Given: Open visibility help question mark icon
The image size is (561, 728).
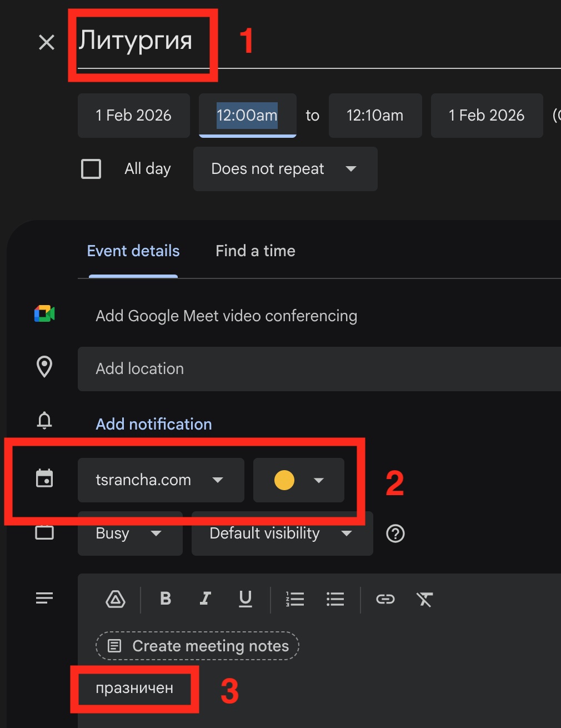Looking at the screenshot, I should click(x=395, y=533).
